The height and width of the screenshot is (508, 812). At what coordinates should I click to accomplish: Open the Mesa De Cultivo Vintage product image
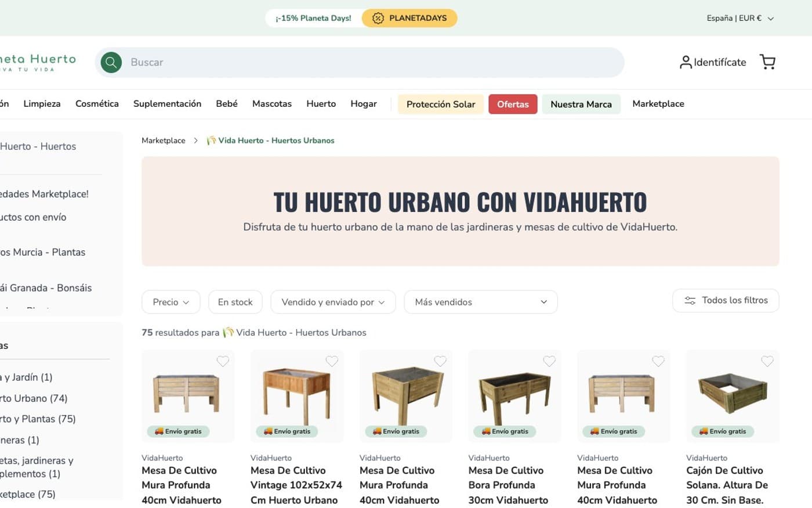297,396
